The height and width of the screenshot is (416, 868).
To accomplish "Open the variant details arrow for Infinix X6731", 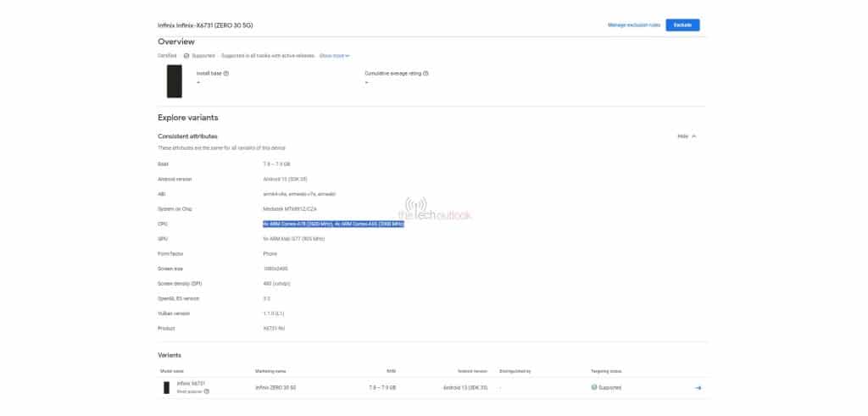I will pos(698,388).
